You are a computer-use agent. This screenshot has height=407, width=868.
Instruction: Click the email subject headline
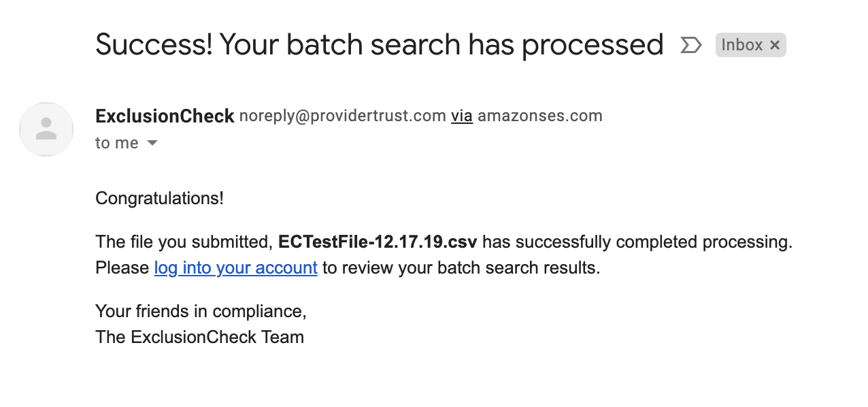point(379,45)
